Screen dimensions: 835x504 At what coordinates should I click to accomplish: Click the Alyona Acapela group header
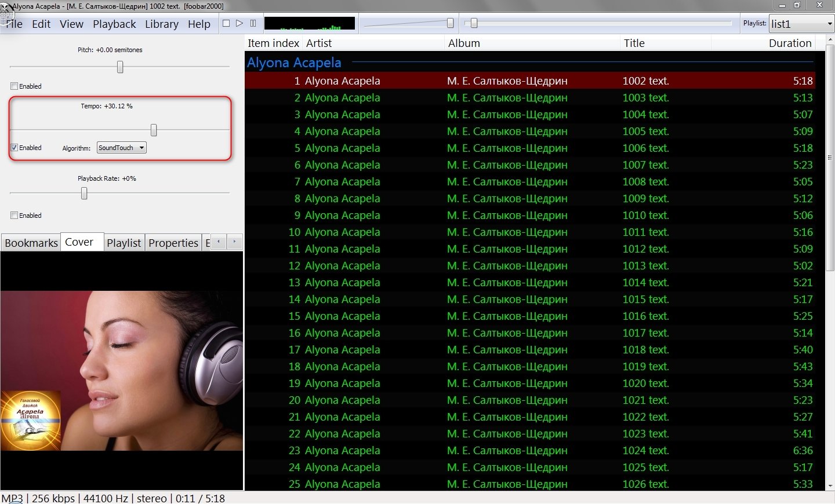tap(294, 62)
